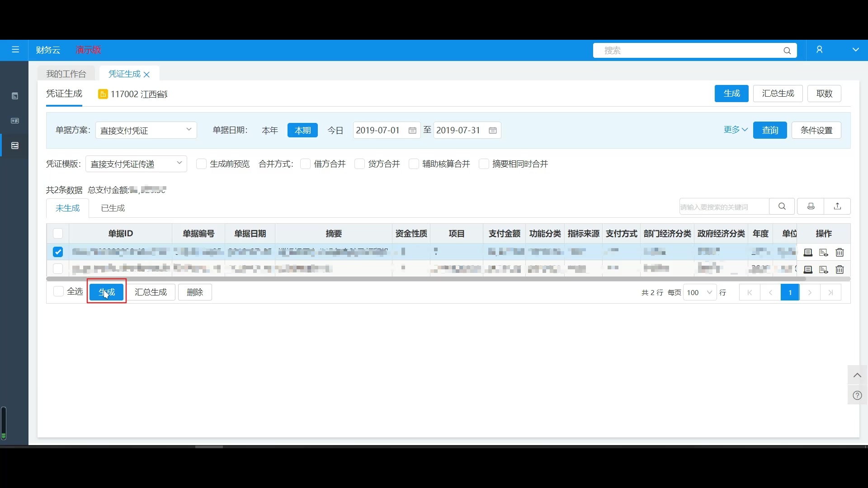Focus the table keyword search field

724,206
